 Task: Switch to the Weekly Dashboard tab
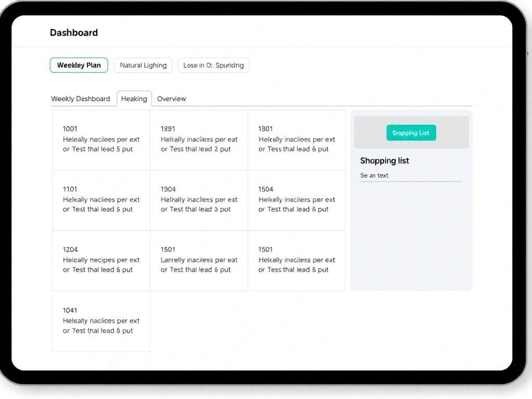tap(81, 99)
